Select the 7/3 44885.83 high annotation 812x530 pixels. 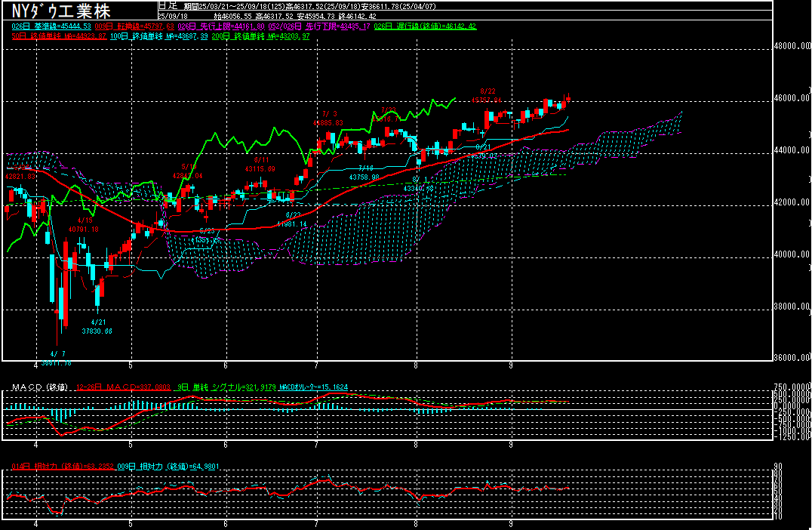point(329,117)
